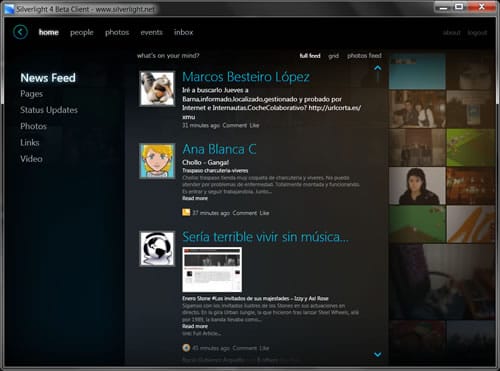Minimize the Silverlight client window
This screenshot has width=500, height=371.
tap(443, 7)
